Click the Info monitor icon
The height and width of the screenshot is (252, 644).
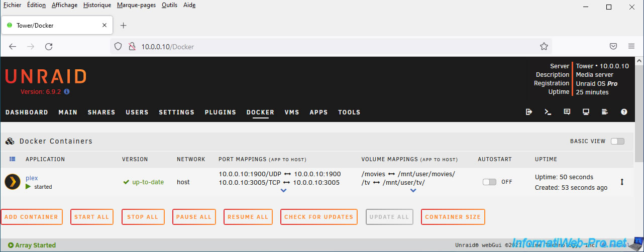tap(586, 112)
